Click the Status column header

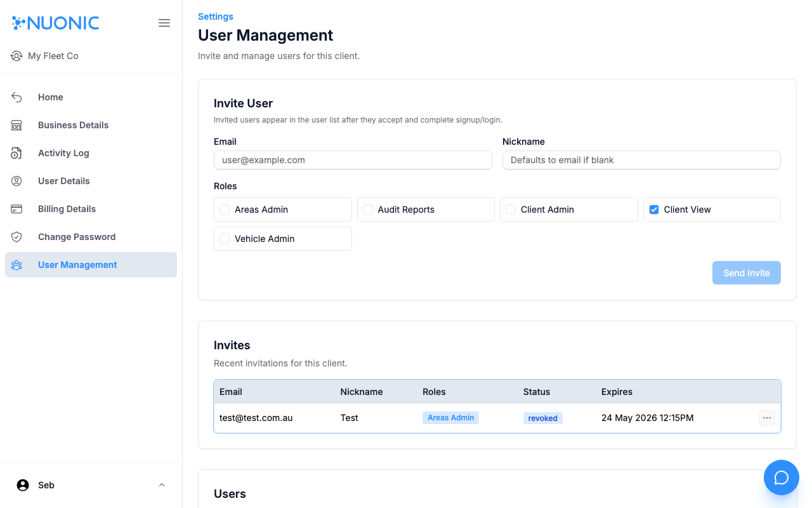click(537, 392)
